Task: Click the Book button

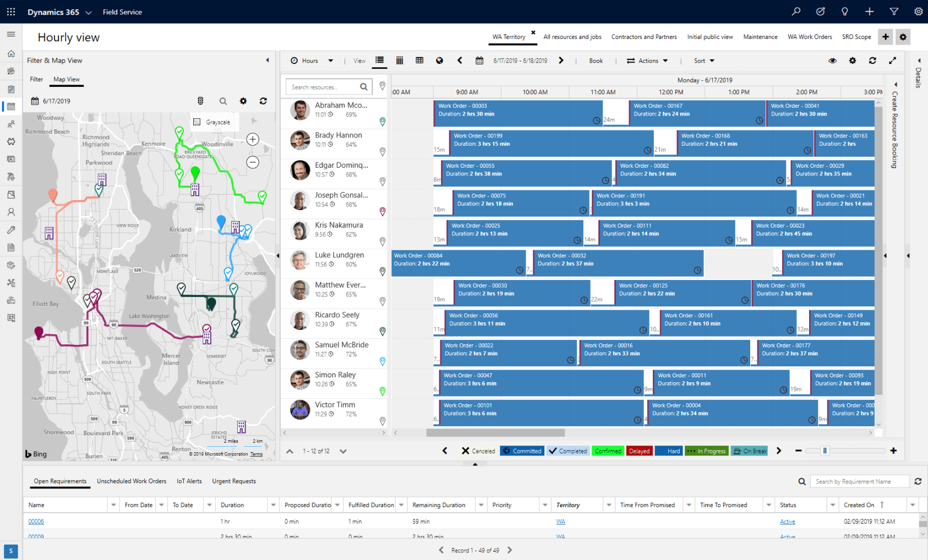Action: point(596,61)
